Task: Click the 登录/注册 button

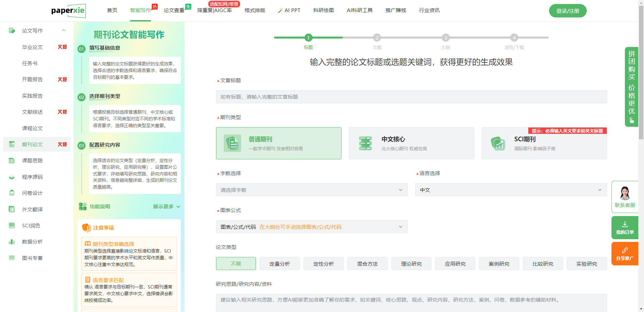Action: (x=568, y=11)
